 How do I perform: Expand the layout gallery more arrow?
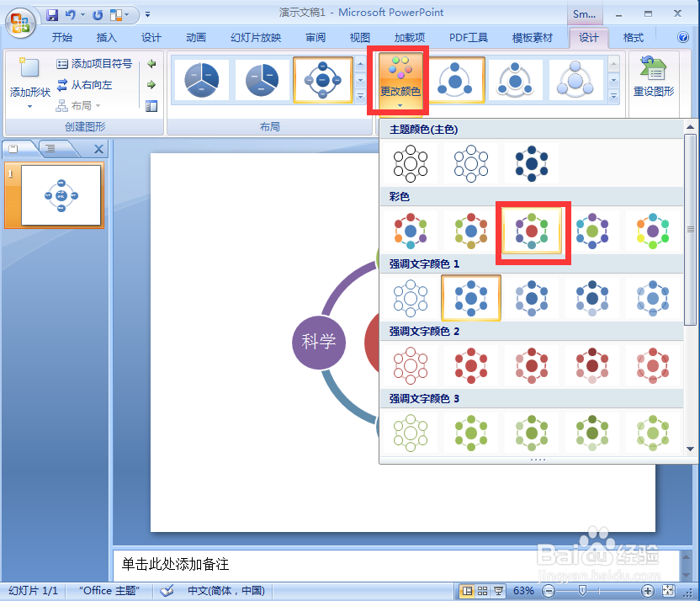pyautogui.click(x=361, y=96)
